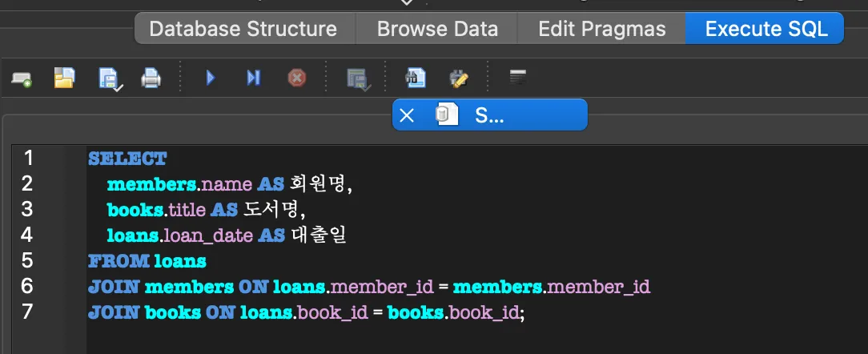Viewport: 868px width, 354px height.
Task: Execute current line icon
Action: [x=253, y=78]
